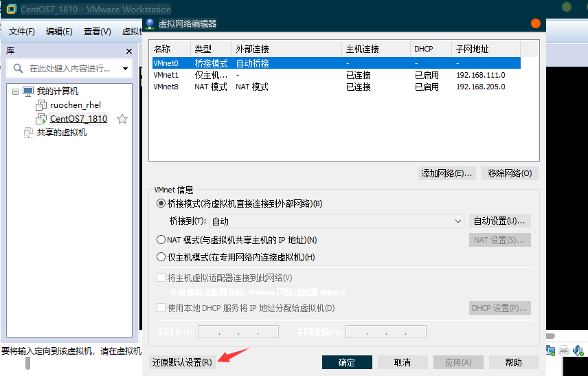
Task: Open the 编辑(E) menu
Action: 59,32
